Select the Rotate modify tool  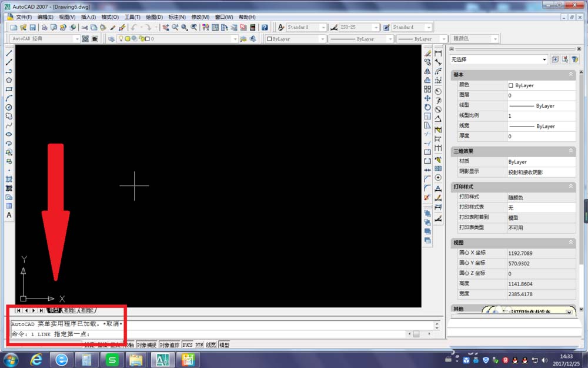427,107
